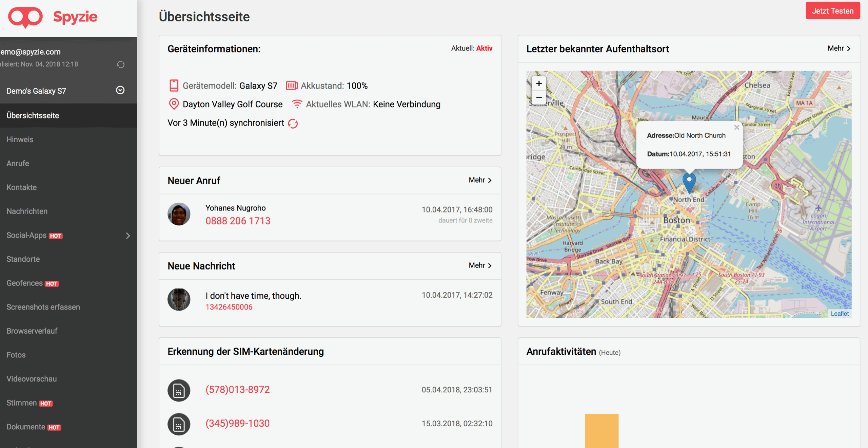Click SIM card icon beside (578)013-8972

point(179,390)
